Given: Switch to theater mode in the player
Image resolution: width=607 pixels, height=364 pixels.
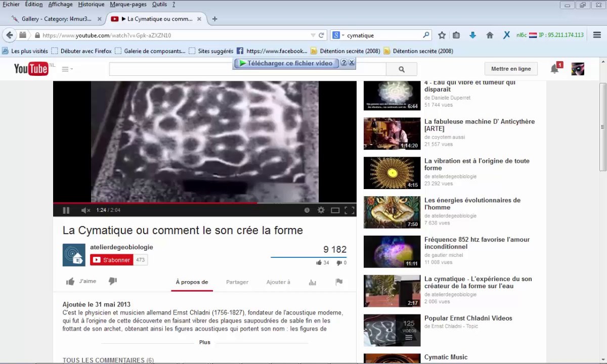Looking at the screenshot, I should [335, 210].
